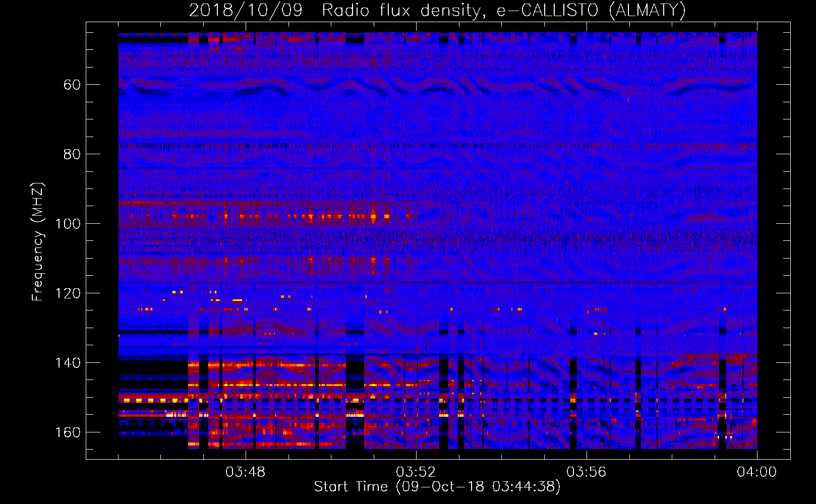Click the 03:52 time tick label
The width and height of the screenshot is (816, 504).
pyautogui.click(x=416, y=472)
